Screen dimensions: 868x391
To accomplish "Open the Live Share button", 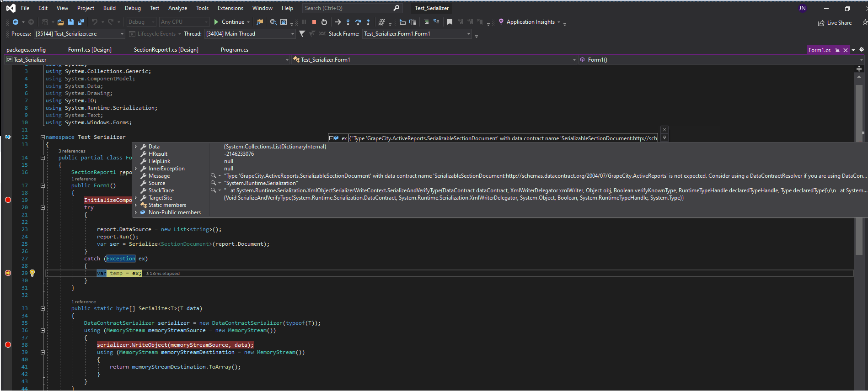I will pos(835,23).
